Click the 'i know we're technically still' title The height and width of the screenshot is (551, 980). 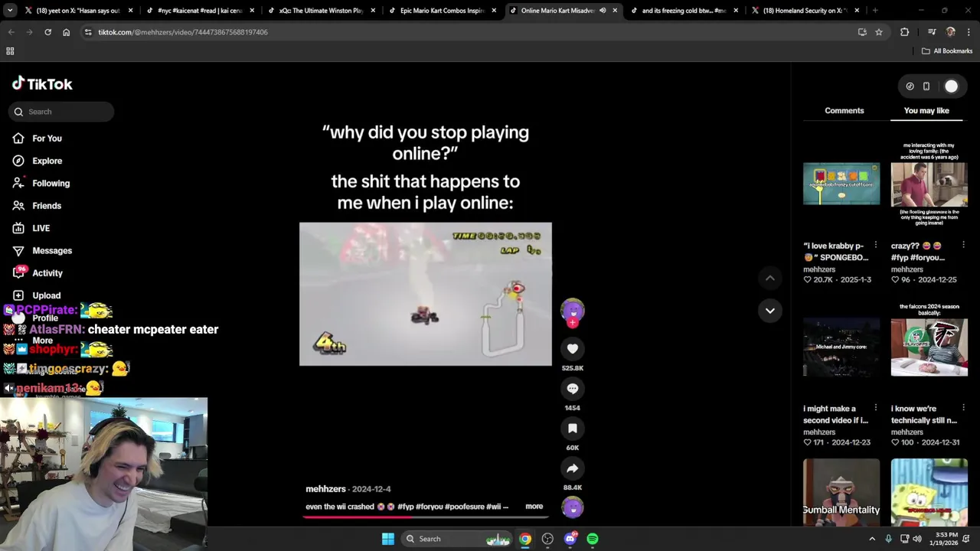click(923, 415)
